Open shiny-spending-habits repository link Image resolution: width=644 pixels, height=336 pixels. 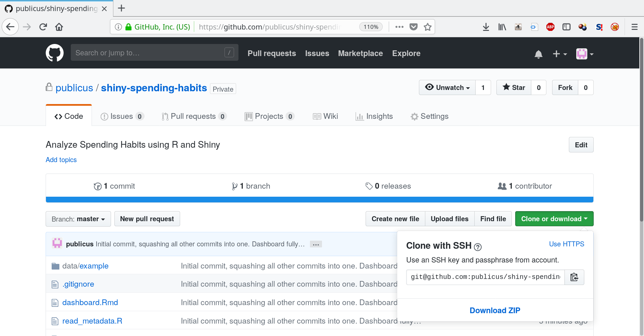[x=154, y=88]
